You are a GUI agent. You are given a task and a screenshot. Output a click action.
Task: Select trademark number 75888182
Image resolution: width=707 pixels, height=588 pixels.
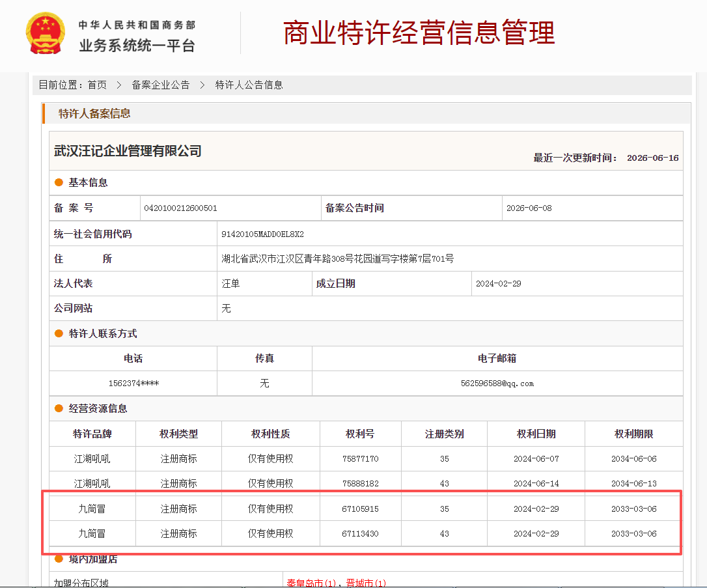pos(360,483)
